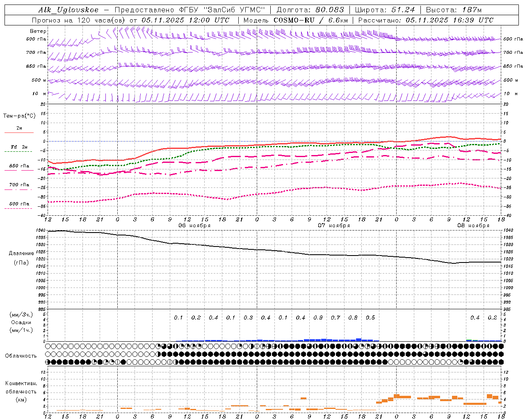525x420 pixels.
Task: Click the 0.5 precipitation value
Action: (370, 317)
